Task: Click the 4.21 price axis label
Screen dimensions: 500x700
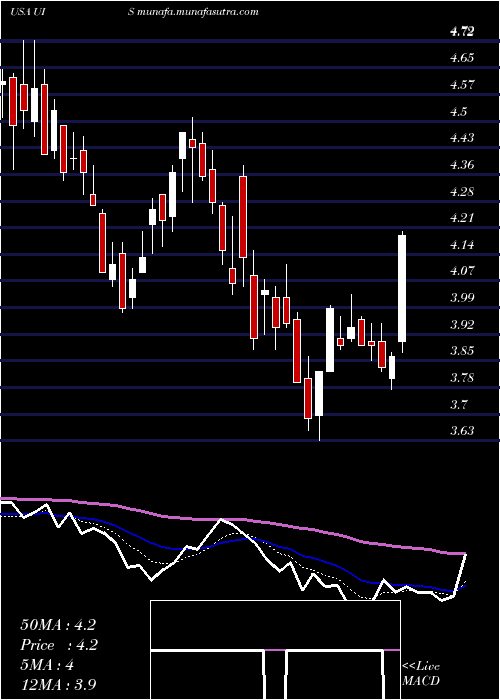Action: (x=462, y=217)
